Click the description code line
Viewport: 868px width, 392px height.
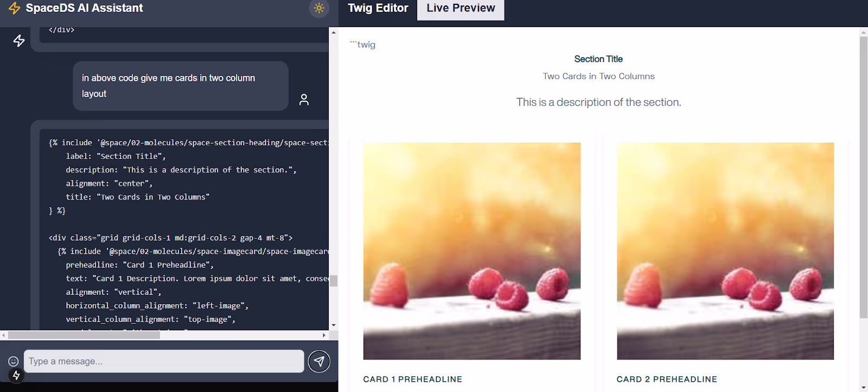coord(181,170)
